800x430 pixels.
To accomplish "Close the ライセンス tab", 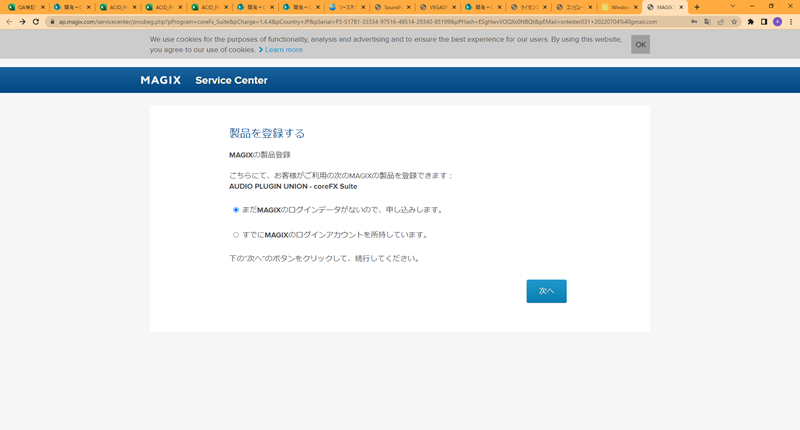I will tap(545, 7).
